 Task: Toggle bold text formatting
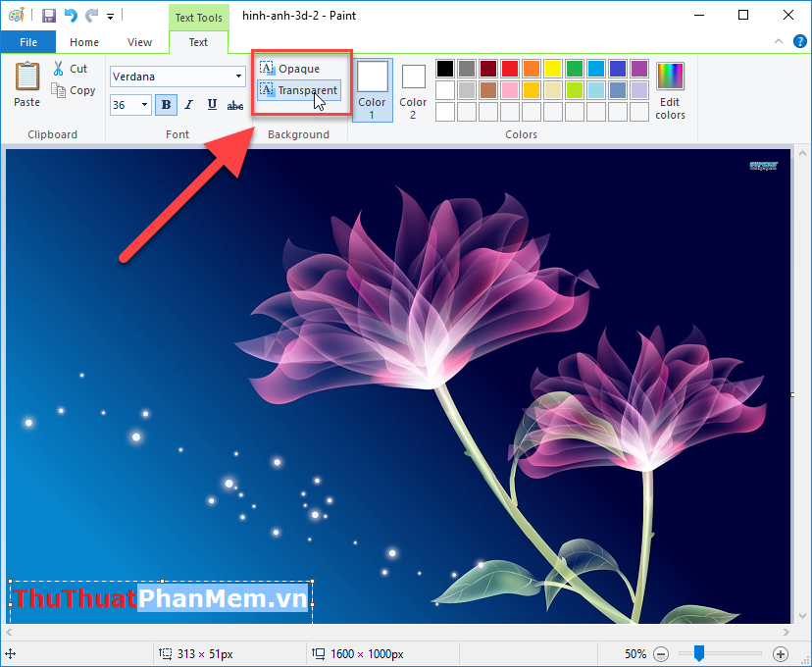165,104
